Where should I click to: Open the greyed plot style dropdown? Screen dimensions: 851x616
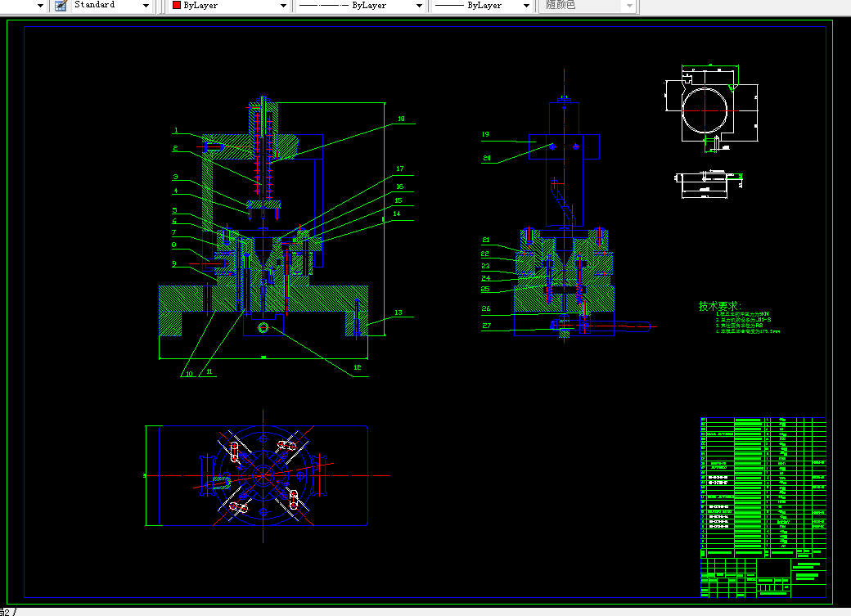tap(628, 6)
